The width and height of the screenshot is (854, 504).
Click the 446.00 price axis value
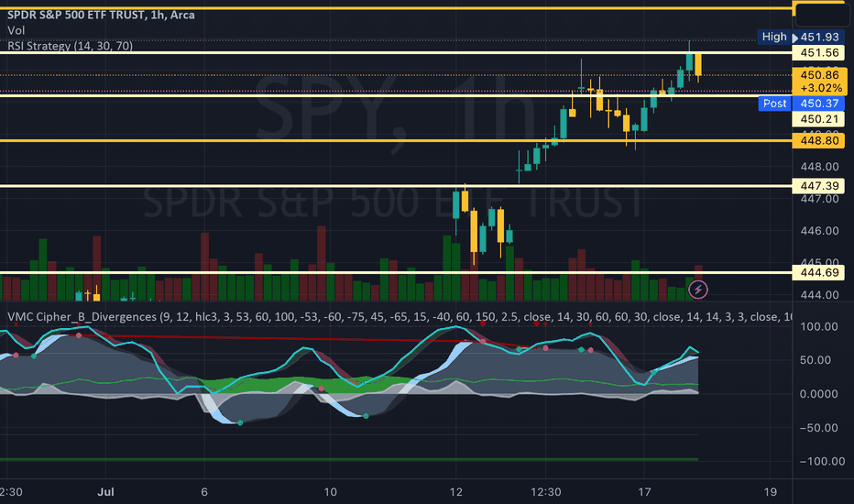click(819, 231)
